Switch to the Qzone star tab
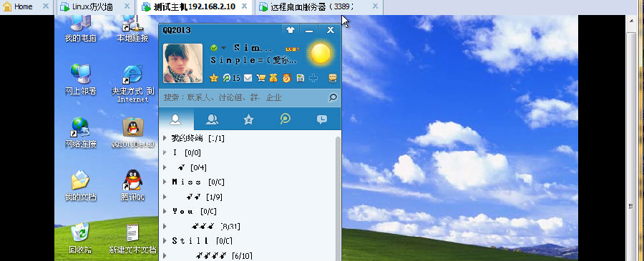Viewport: 644px width, 261px height. [248, 119]
